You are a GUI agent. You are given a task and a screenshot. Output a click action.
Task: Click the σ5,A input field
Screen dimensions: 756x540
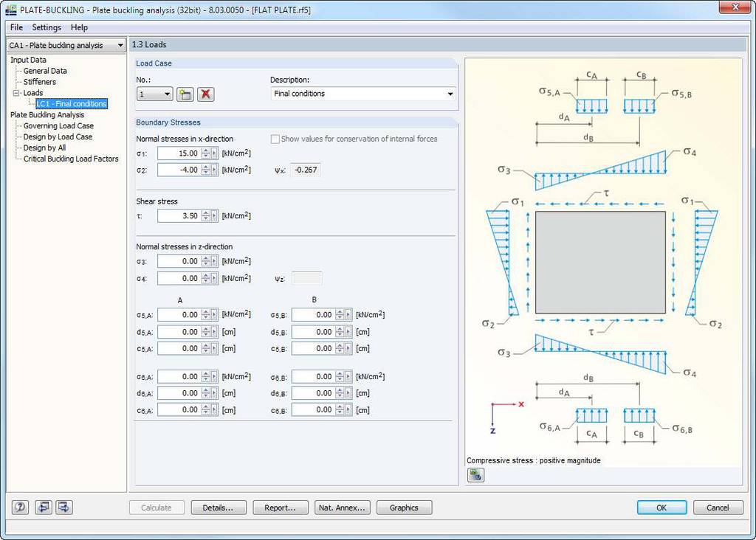179,314
